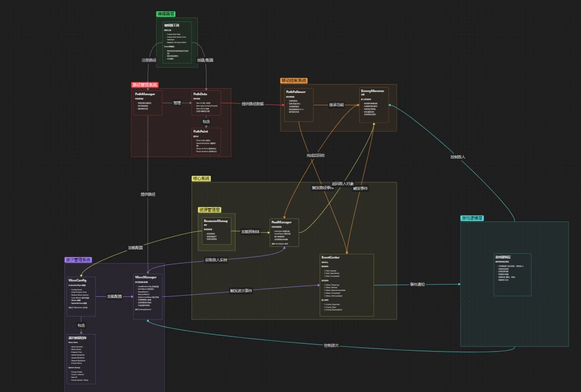Click the EnemyMovement node
The height and width of the screenshot is (392, 581).
coord(374,105)
